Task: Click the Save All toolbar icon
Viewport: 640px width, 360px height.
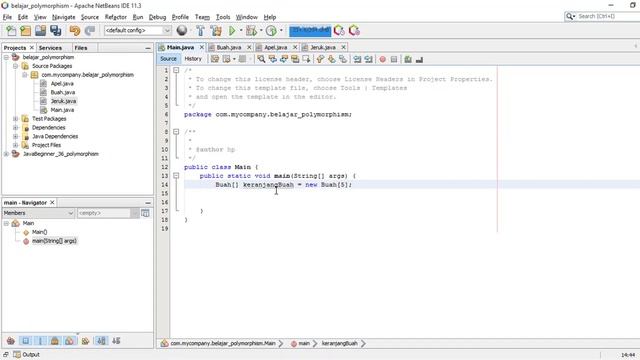Action: (x=56, y=31)
